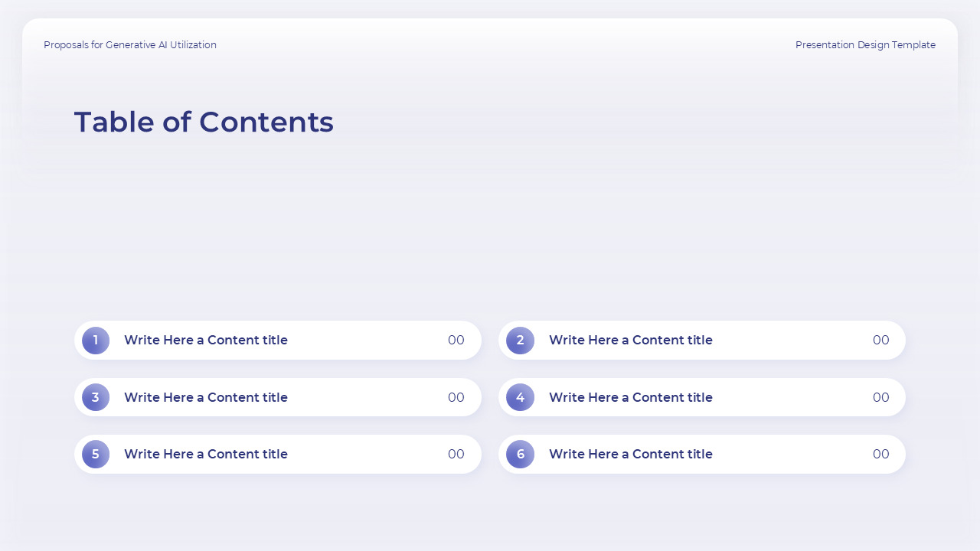
Task: Click the 00 page number in item 1
Action: coord(456,341)
